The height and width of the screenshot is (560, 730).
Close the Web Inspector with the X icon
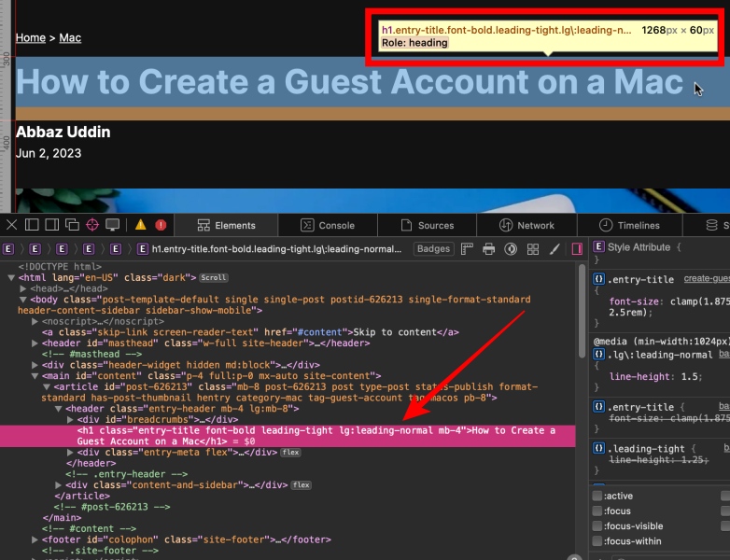coord(11,225)
